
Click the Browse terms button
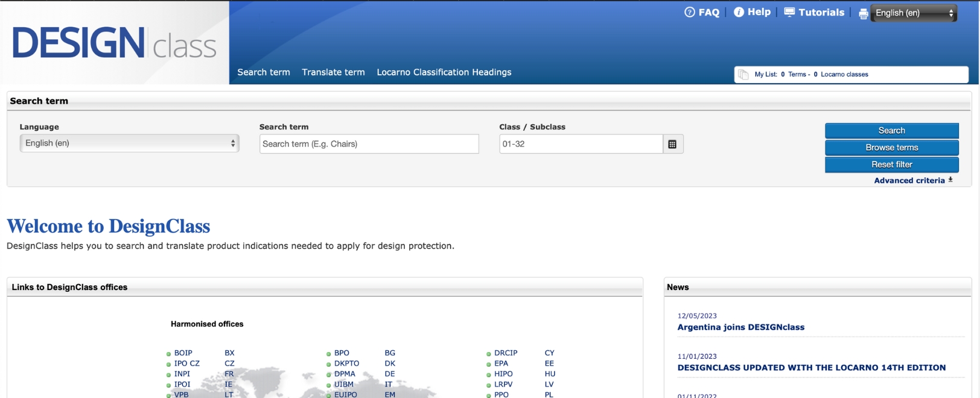tap(892, 147)
